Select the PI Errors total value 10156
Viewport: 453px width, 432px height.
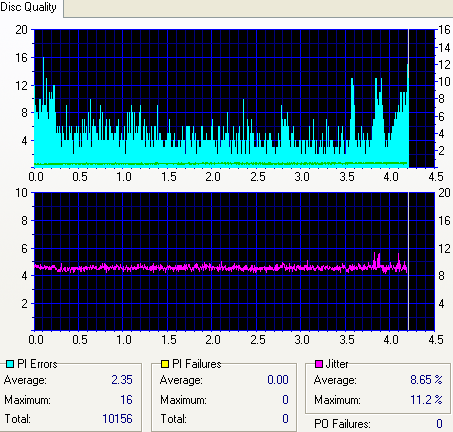pos(117,419)
